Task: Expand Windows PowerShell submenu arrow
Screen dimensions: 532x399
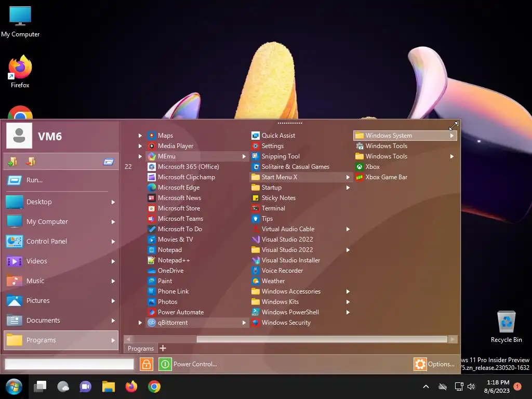Action: [x=348, y=312]
